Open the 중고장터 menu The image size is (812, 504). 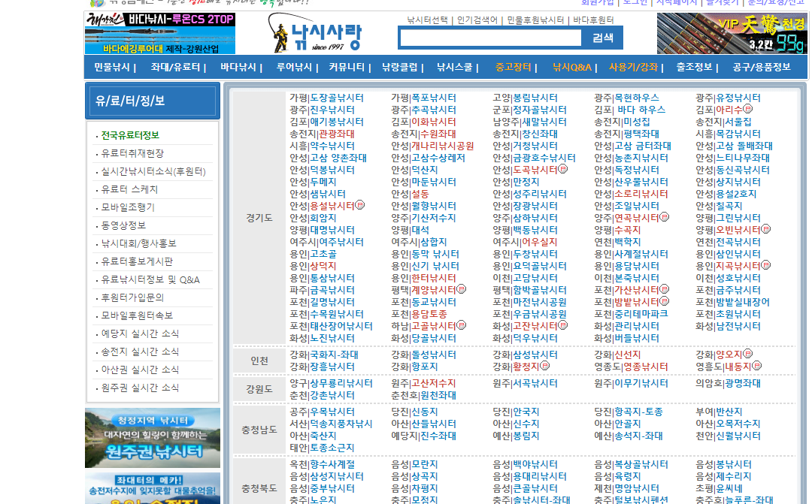pyautogui.click(x=514, y=68)
